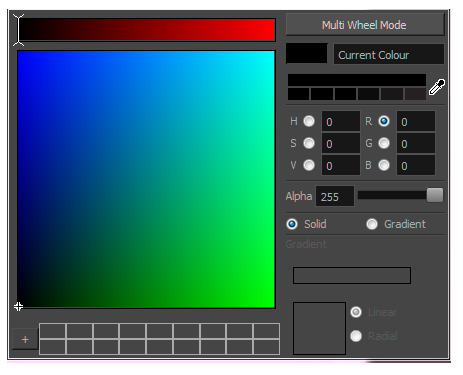Click the crosshair marker in the colour field

[x=18, y=306]
